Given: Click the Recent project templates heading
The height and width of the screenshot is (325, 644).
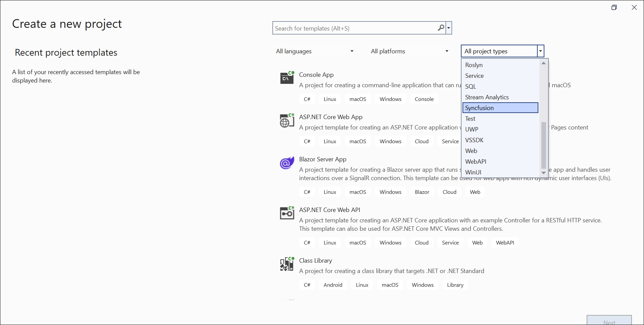Looking at the screenshot, I should (x=66, y=53).
